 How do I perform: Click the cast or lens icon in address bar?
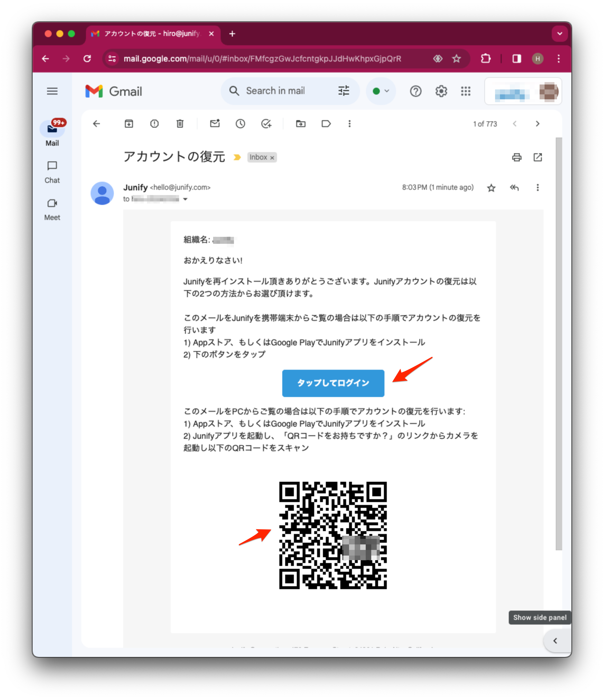click(438, 59)
